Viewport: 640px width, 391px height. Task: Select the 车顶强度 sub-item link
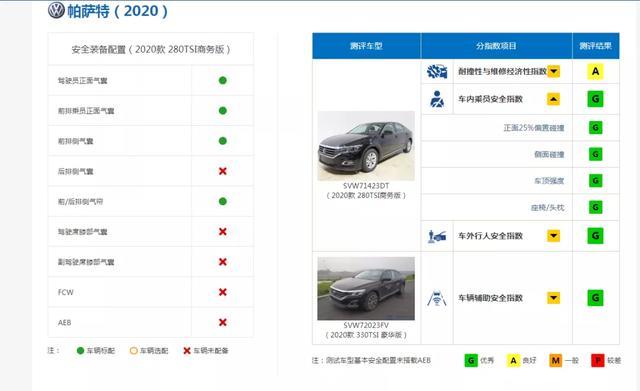pos(549,181)
